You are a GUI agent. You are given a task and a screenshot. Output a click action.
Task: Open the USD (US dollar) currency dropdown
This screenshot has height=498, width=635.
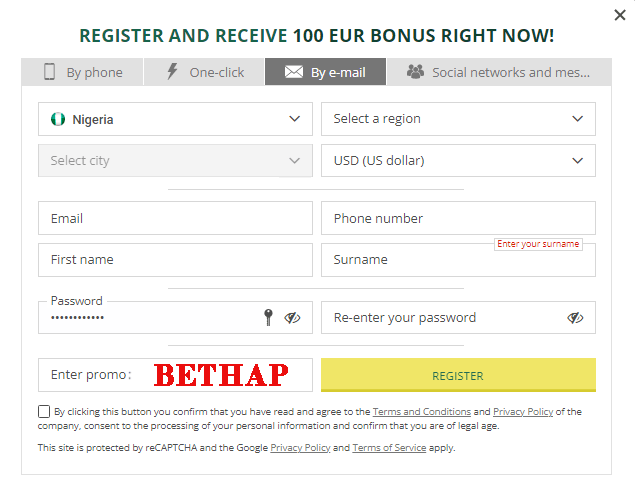pyautogui.click(x=458, y=160)
